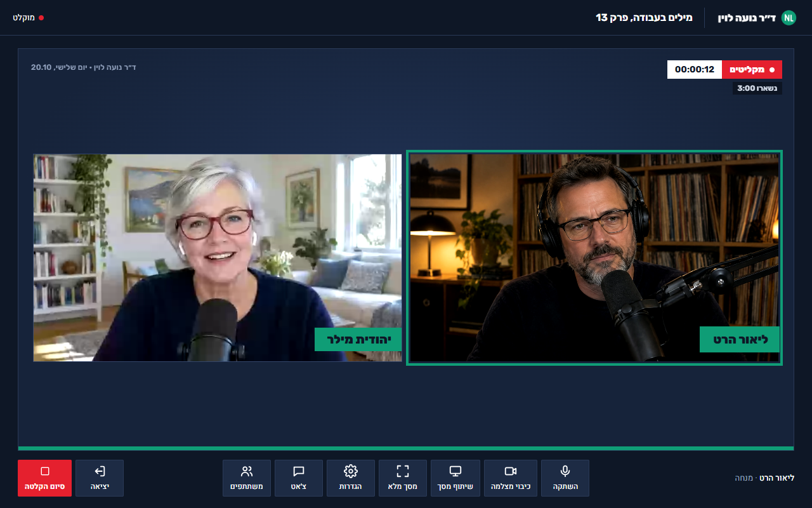The width and height of the screenshot is (812, 508).
Task: Stop recording with סיום הקלטה
Action: click(x=44, y=478)
